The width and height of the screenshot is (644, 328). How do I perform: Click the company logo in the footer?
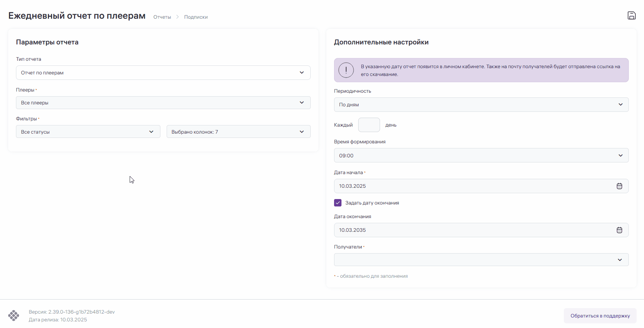[x=14, y=316]
